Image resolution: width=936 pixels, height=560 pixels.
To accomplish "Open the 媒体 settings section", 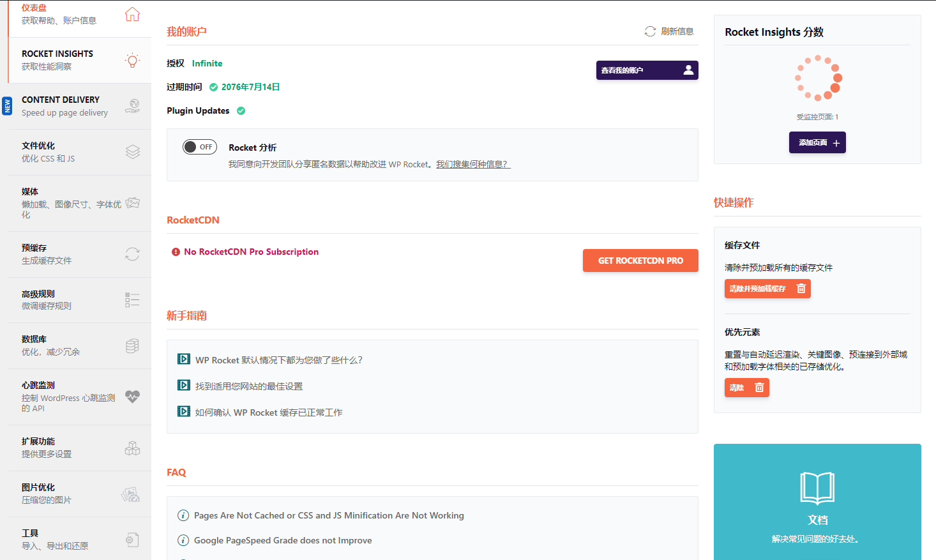I will [80, 203].
